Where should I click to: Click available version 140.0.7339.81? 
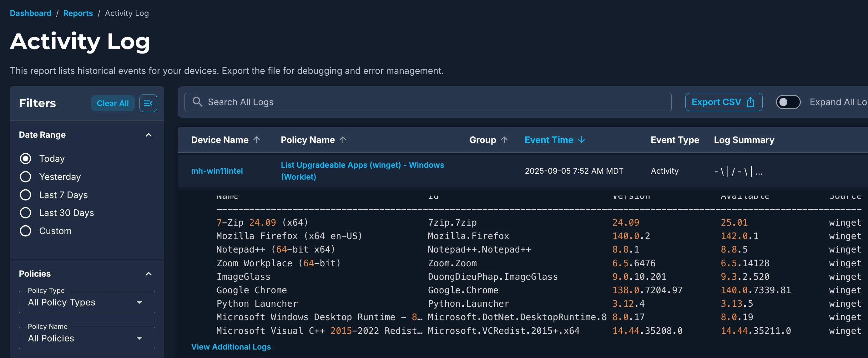[x=756, y=290]
